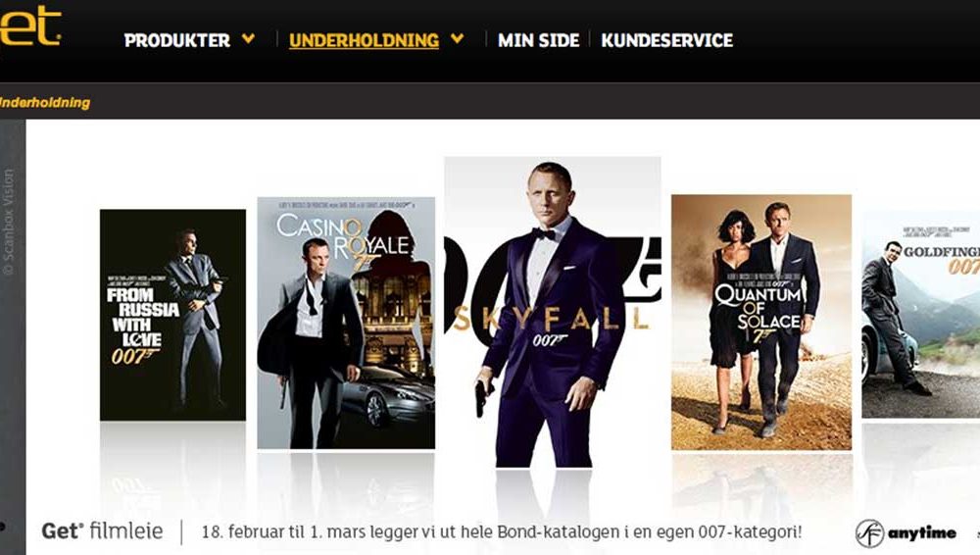Go to Min Side
980x555 pixels.
(x=538, y=40)
